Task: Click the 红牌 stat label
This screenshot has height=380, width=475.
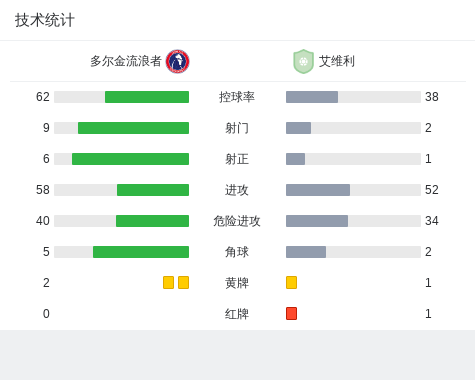Action: (x=237, y=314)
